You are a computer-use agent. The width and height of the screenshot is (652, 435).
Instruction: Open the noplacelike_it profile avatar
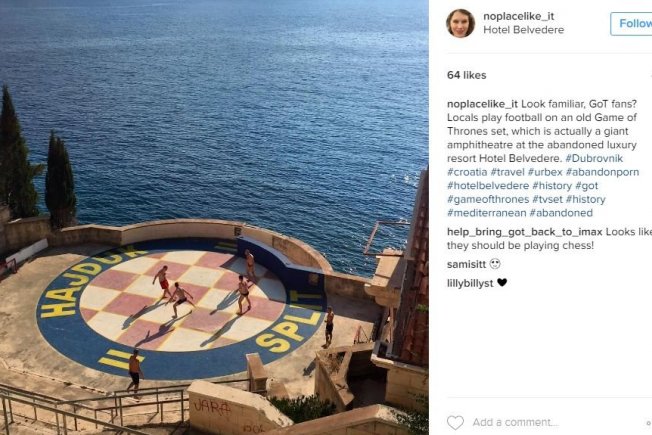(x=460, y=23)
